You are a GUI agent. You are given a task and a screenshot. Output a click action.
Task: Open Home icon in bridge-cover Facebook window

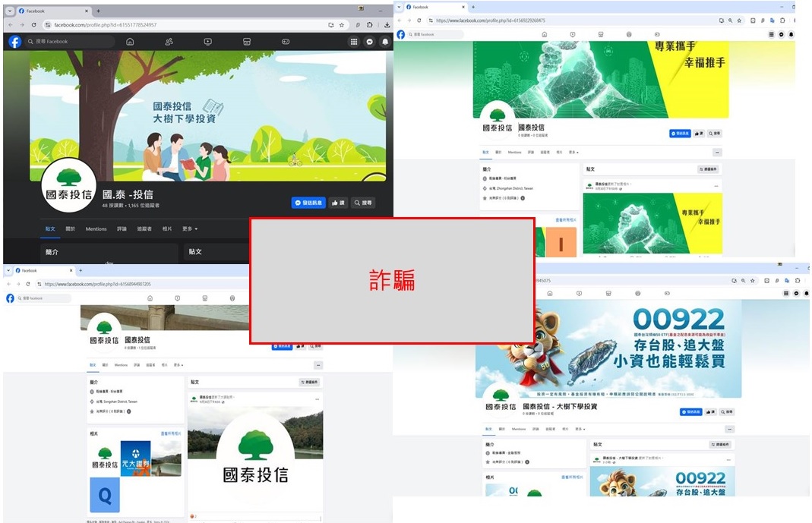click(150, 298)
